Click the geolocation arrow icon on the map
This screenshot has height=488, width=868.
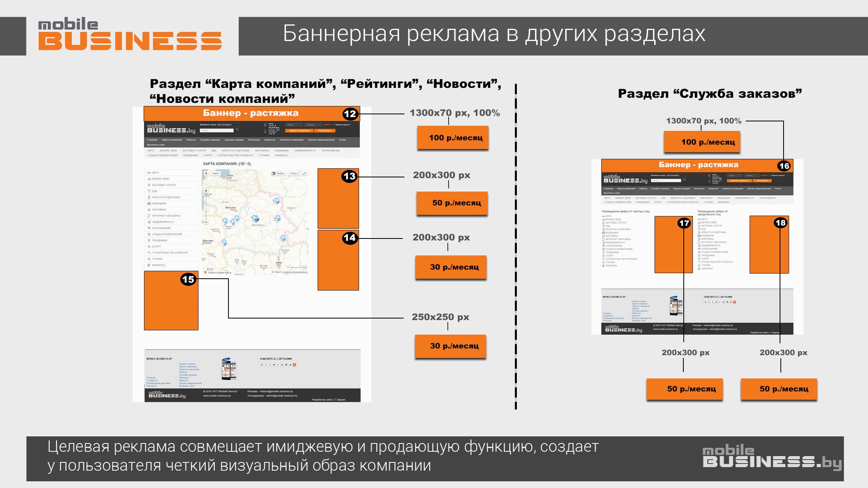pos(206,173)
